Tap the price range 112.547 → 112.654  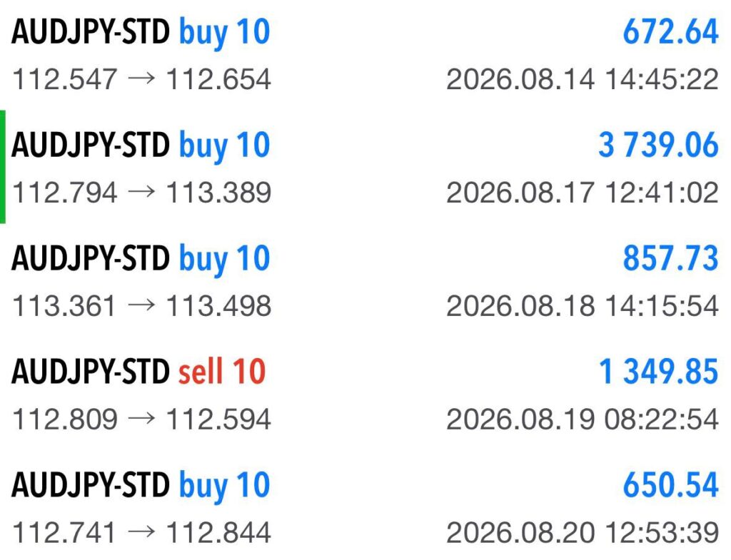click(x=142, y=79)
